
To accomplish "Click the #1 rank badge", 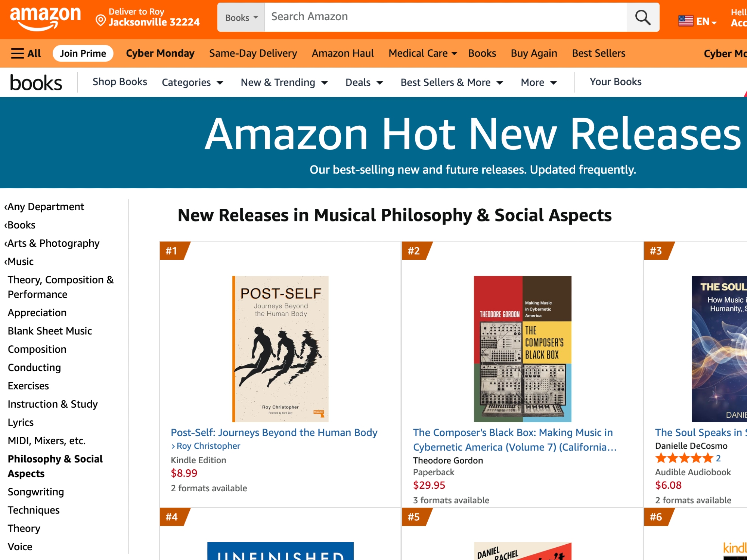I will (172, 251).
